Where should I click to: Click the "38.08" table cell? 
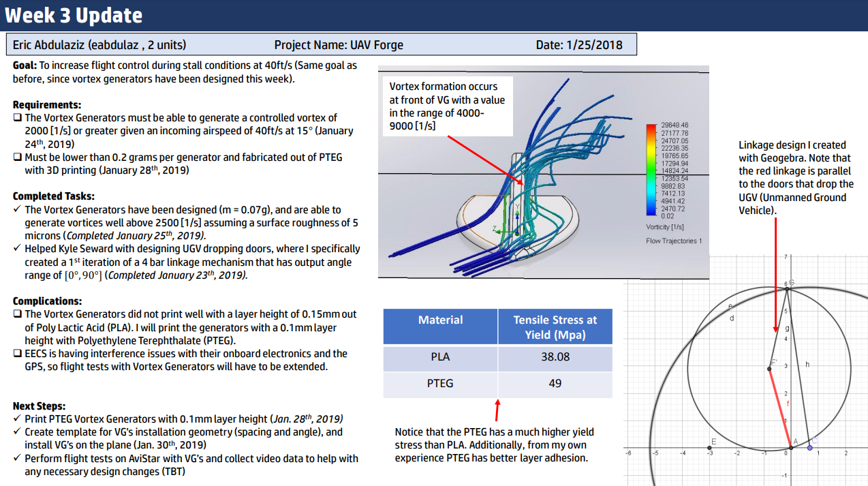click(555, 357)
